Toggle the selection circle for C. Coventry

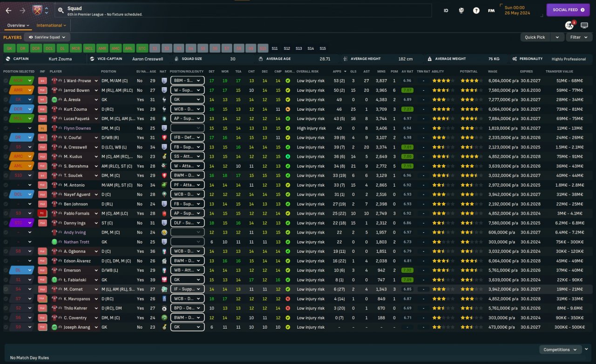[5, 318]
